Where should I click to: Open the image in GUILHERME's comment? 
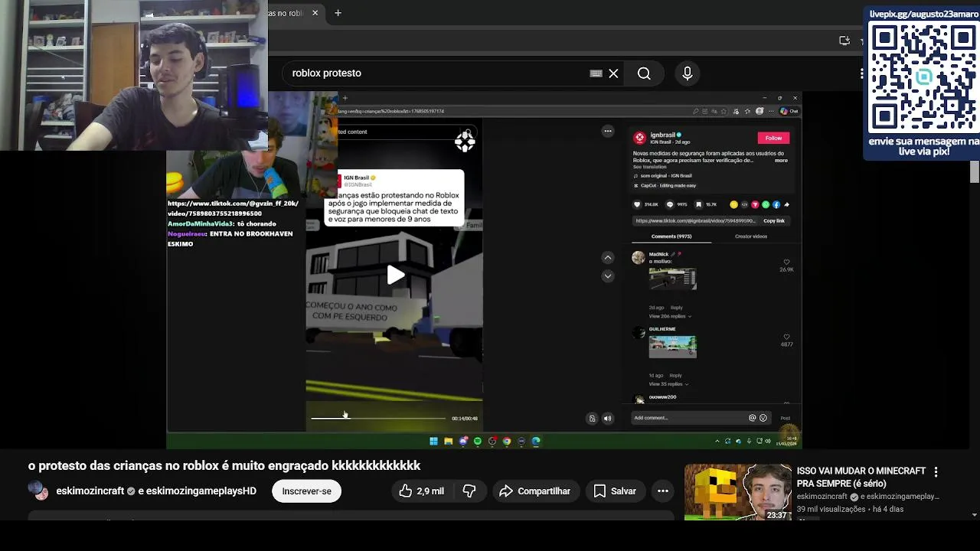click(672, 347)
